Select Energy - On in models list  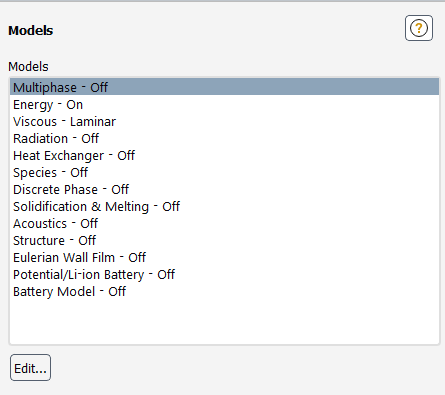[224, 104]
